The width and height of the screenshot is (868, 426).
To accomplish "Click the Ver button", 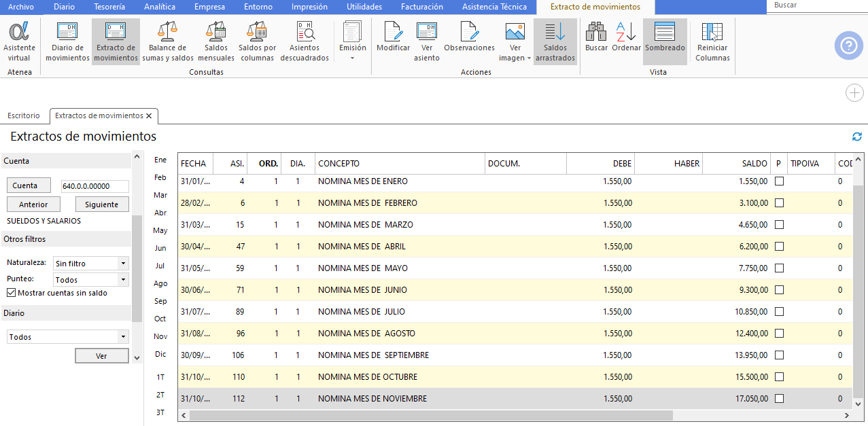I will tap(101, 356).
